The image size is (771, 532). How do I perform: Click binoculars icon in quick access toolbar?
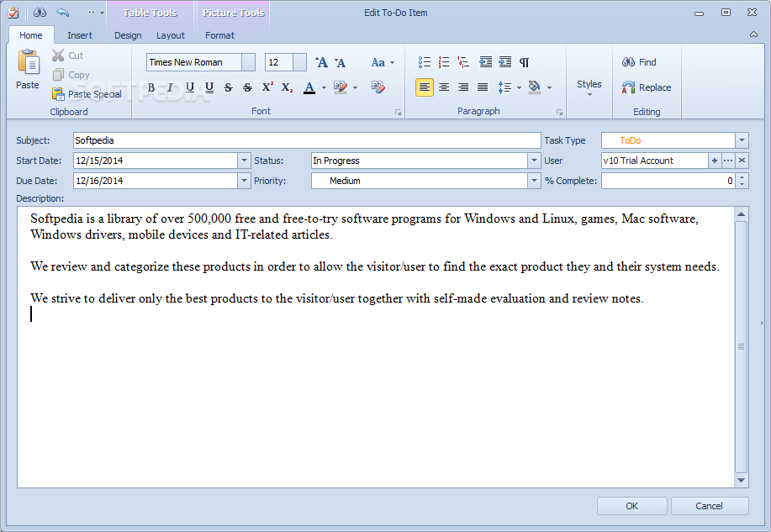tap(40, 13)
